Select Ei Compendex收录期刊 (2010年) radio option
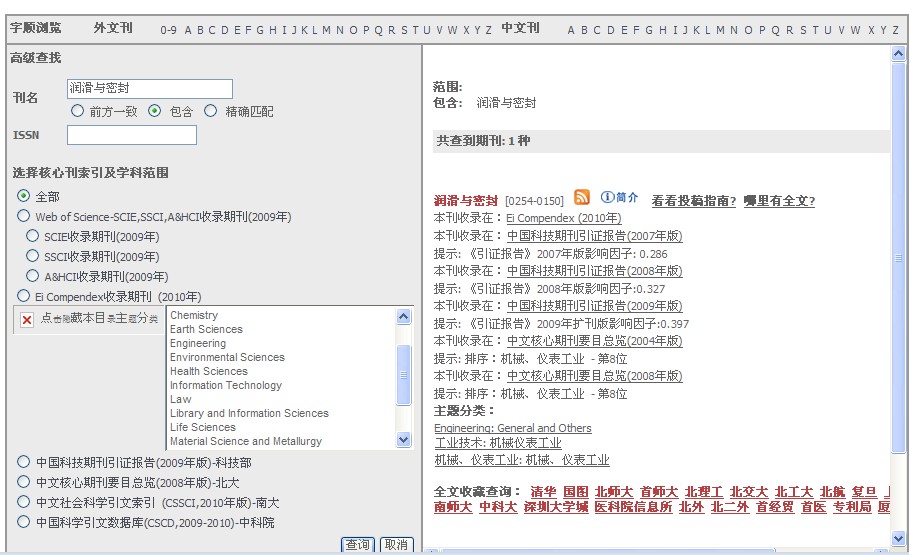The image size is (909, 555). [x=23, y=296]
